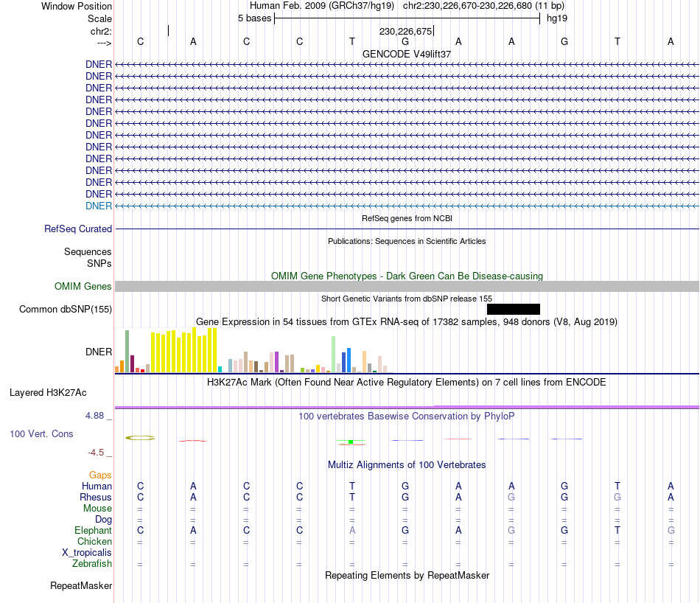Click the RepeatMasker track label

81,585
